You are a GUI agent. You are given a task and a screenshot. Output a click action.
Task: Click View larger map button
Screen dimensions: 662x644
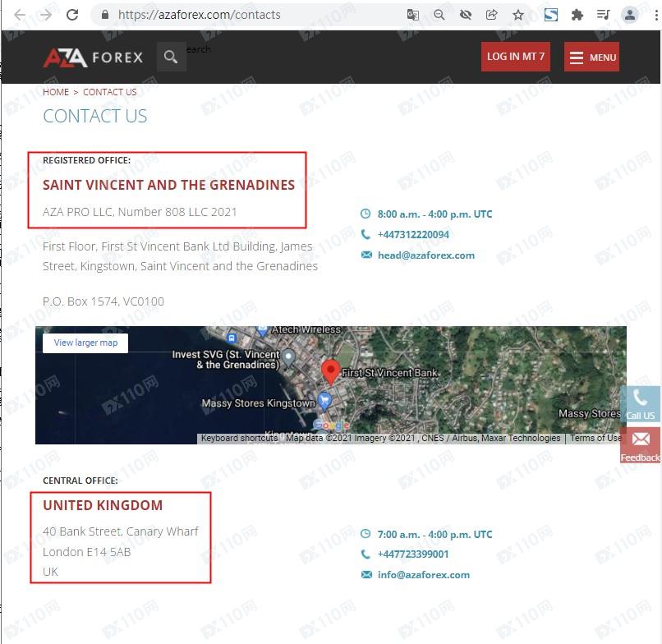(x=85, y=343)
